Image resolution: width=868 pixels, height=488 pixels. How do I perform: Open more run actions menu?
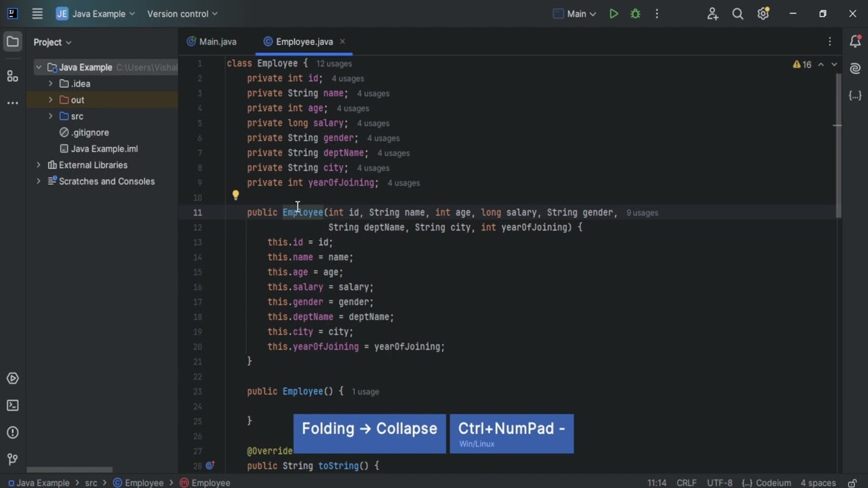(657, 14)
